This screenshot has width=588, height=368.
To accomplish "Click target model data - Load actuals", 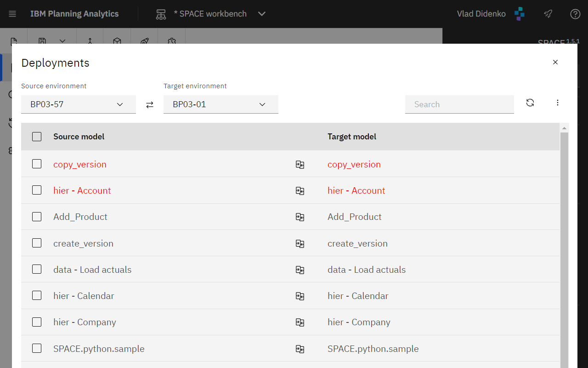I will pyautogui.click(x=367, y=270).
